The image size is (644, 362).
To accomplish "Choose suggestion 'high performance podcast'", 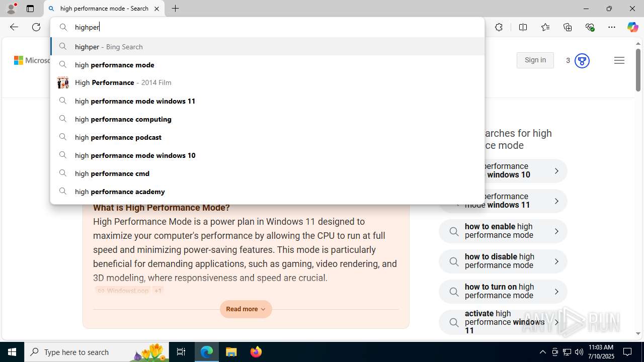I will click(267, 137).
